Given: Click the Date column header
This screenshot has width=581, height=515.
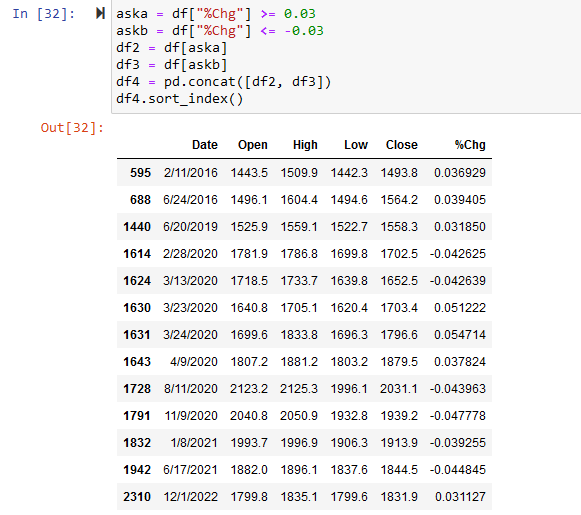Looking at the screenshot, I should pyautogui.click(x=205, y=145).
